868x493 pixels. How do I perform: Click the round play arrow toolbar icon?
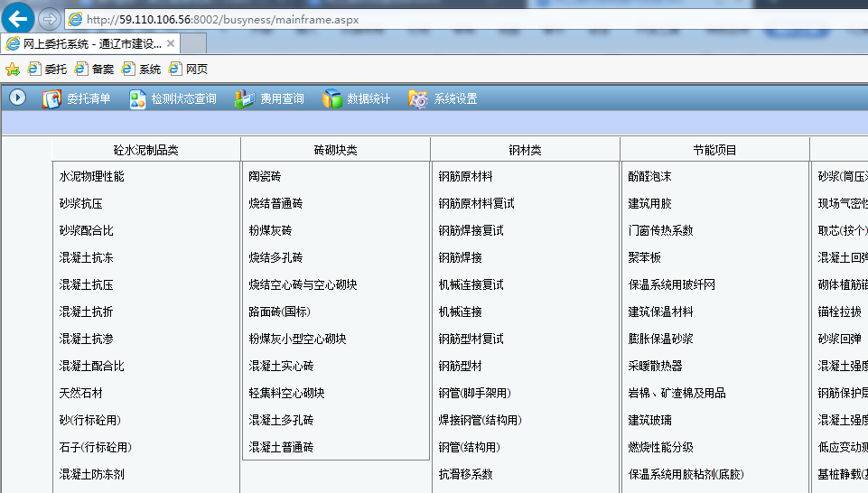coord(17,98)
